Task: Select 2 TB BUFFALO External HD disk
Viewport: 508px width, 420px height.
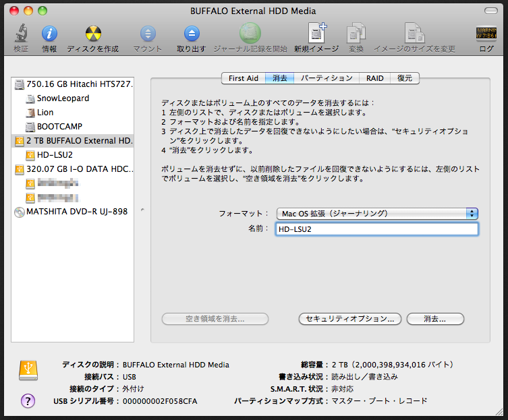Action: [x=73, y=141]
